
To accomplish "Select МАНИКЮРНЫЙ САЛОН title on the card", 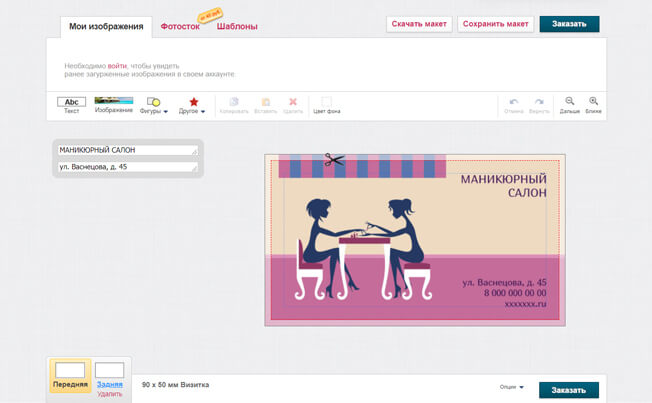I will [x=504, y=186].
